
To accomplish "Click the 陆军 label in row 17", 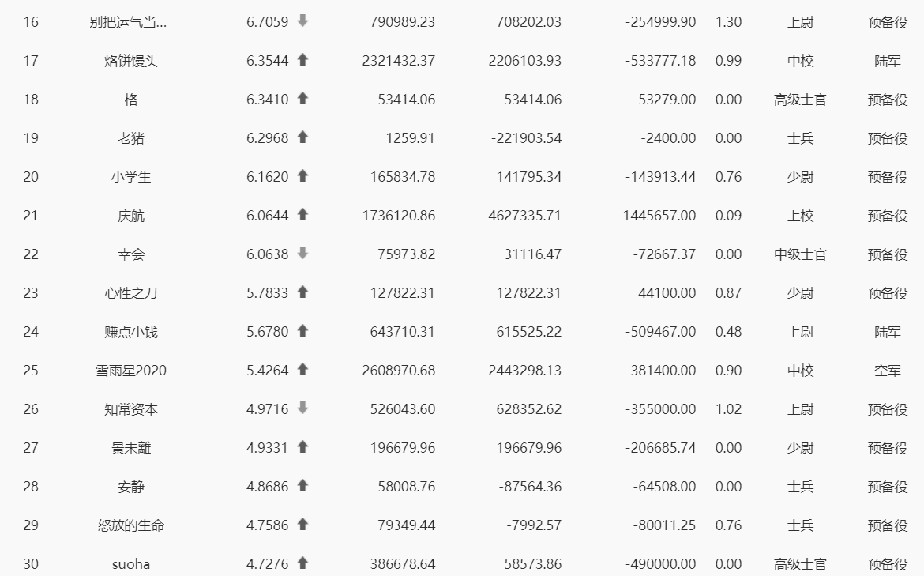I will [x=888, y=61].
